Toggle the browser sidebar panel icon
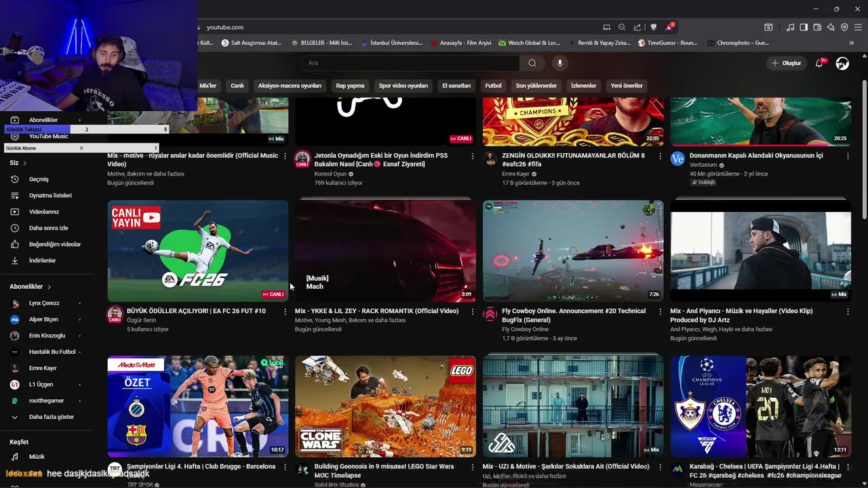 click(804, 27)
